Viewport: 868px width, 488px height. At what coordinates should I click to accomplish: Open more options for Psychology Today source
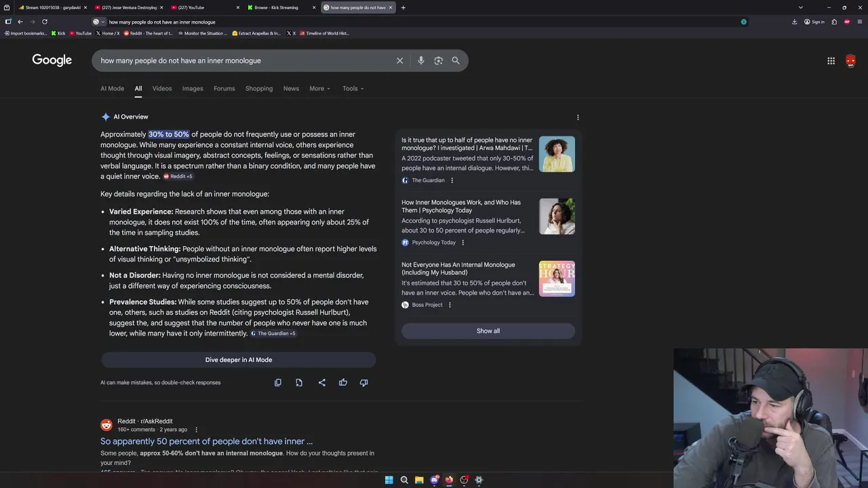coord(462,243)
